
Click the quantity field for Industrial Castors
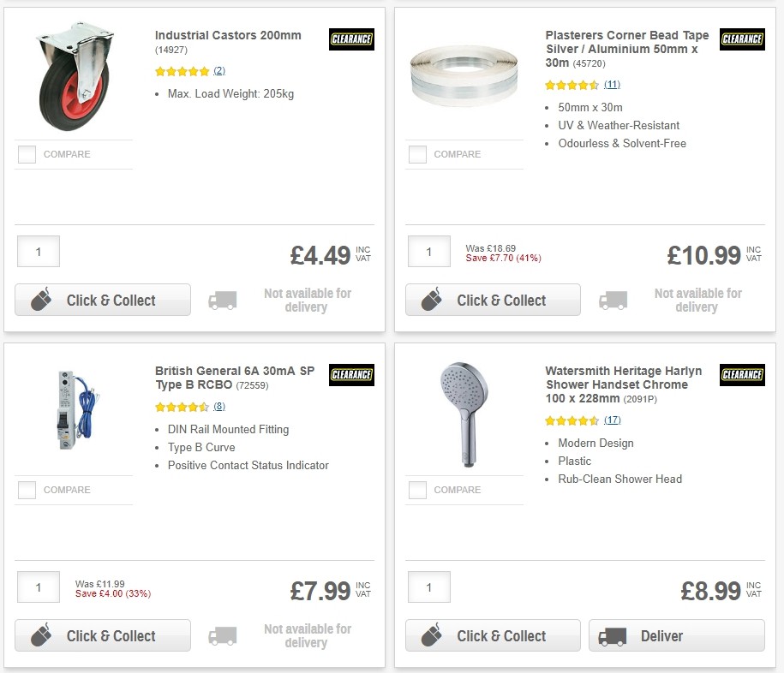[38, 251]
